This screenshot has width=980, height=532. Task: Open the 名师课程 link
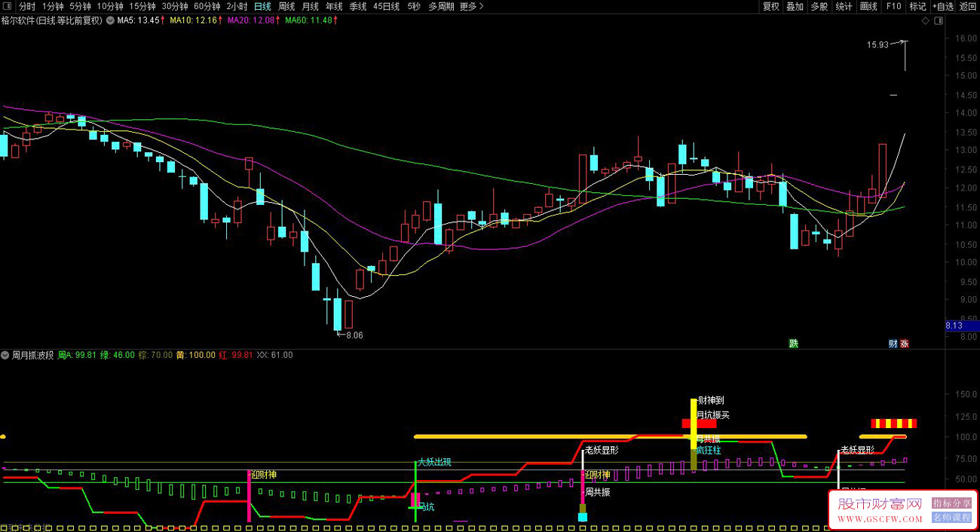(951, 518)
